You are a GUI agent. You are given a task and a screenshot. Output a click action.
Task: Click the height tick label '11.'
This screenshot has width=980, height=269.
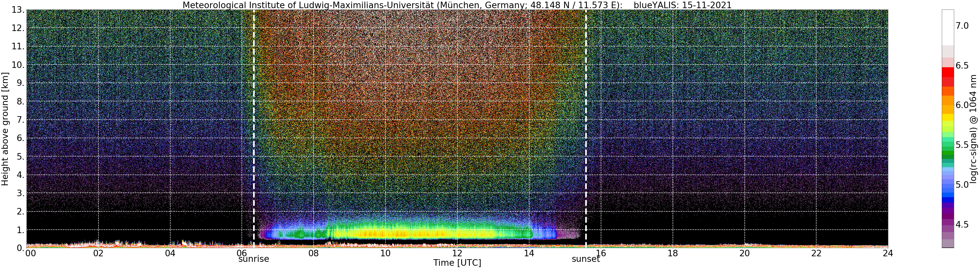point(18,46)
